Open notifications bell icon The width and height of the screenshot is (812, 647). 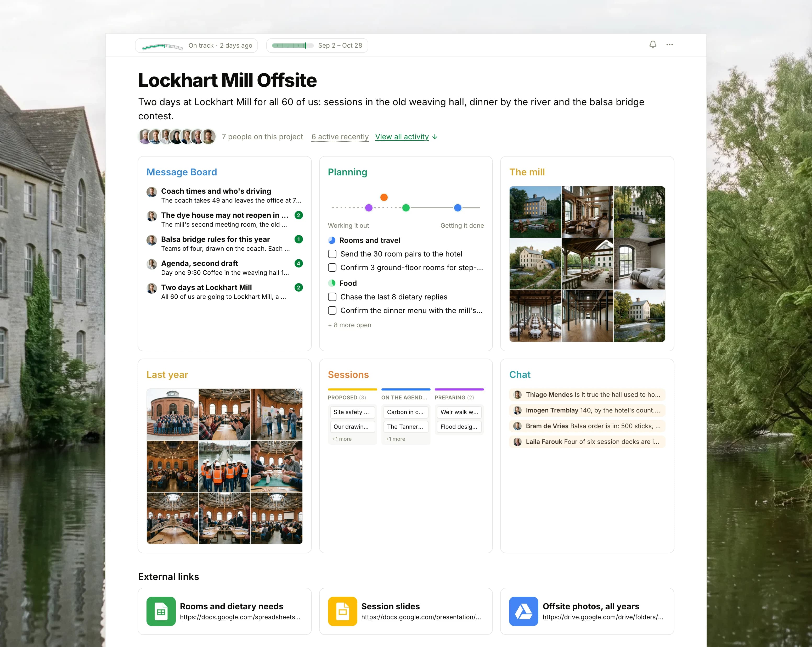click(x=653, y=44)
